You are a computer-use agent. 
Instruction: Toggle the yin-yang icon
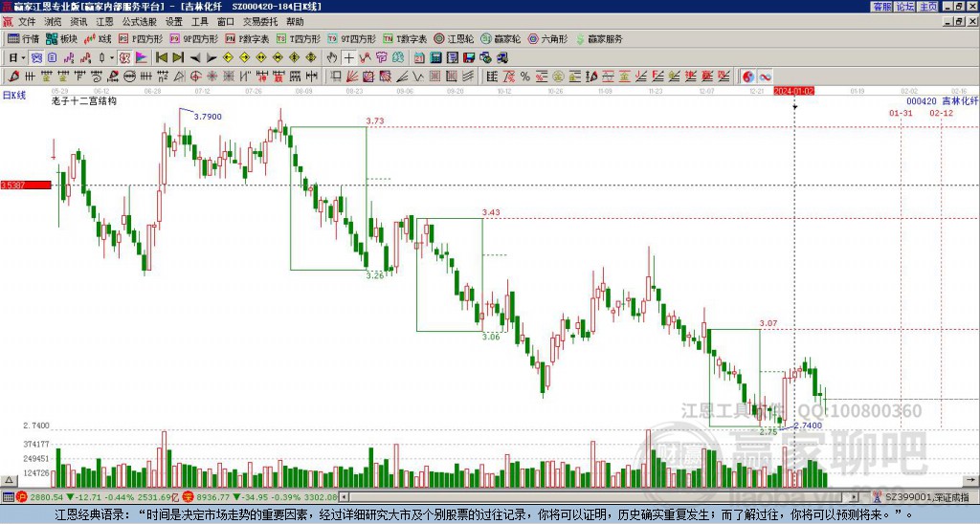(x=748, y=76)
